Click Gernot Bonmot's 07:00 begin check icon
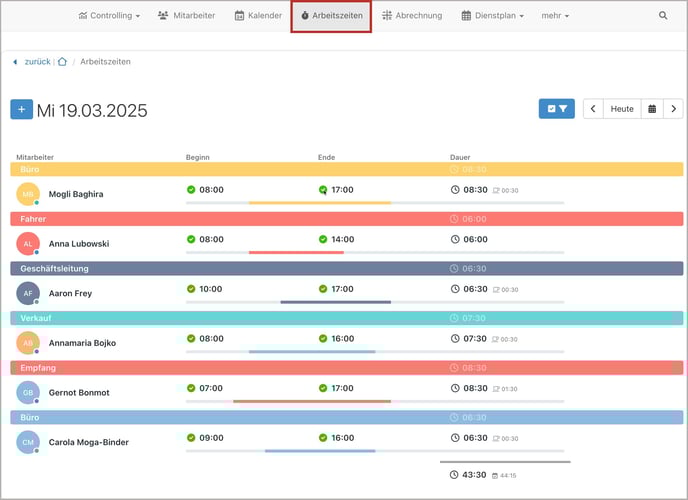Screen dimensions: 688x500 pyautogui.click(x=191, y=388)
